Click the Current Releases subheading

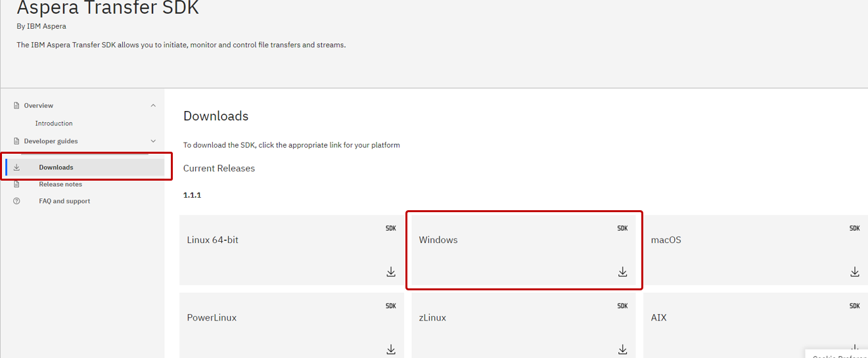point(219,168)
